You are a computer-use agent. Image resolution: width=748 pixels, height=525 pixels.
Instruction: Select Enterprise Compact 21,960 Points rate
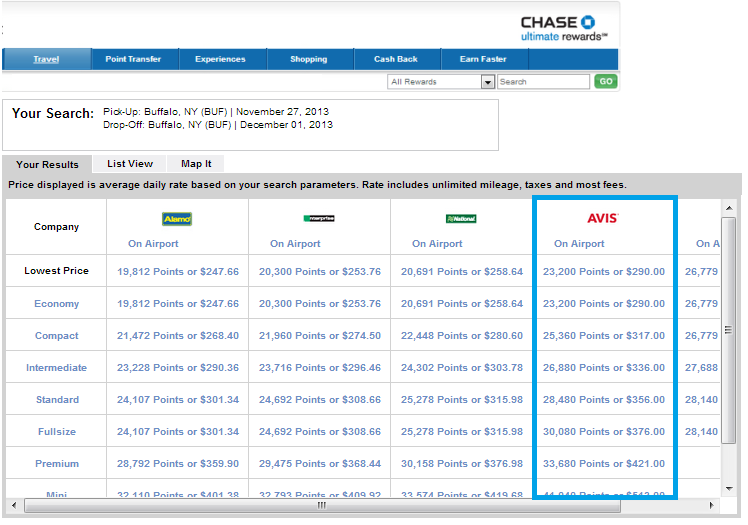(x=320, y=336)
